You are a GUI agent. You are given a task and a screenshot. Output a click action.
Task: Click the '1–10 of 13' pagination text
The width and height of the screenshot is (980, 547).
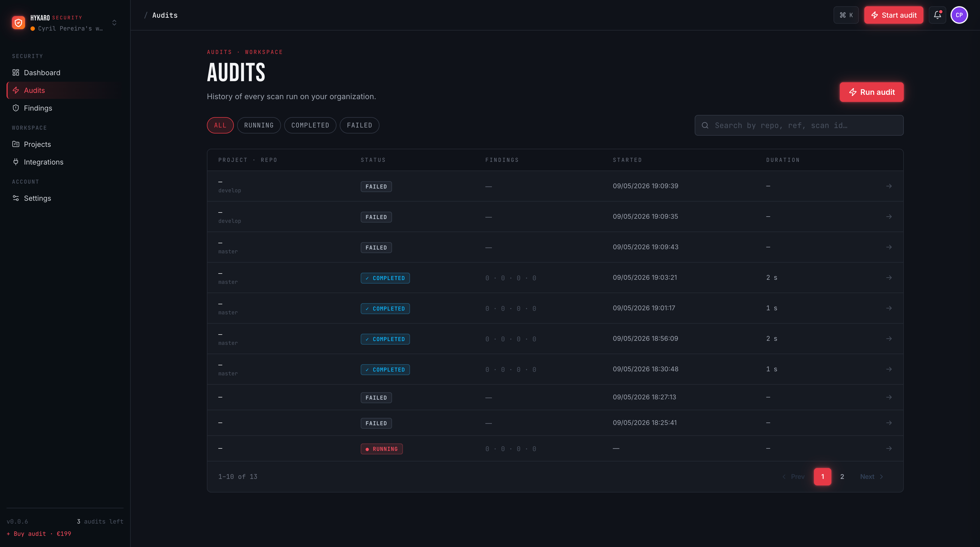tap(238, 476)
